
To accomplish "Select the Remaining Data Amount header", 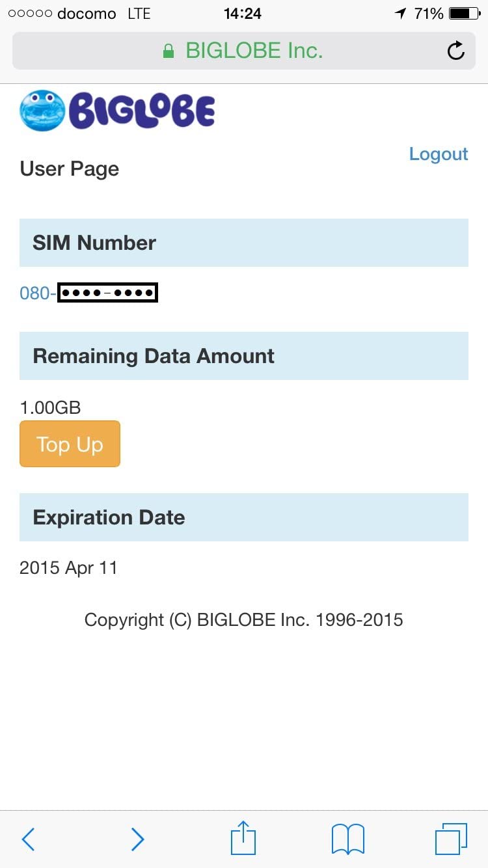I will coord(244,356).
